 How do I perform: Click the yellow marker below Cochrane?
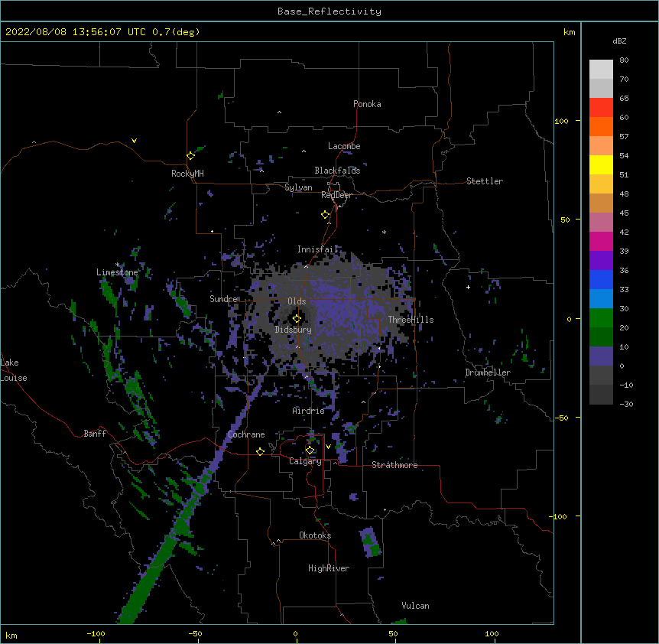[260, 451]
